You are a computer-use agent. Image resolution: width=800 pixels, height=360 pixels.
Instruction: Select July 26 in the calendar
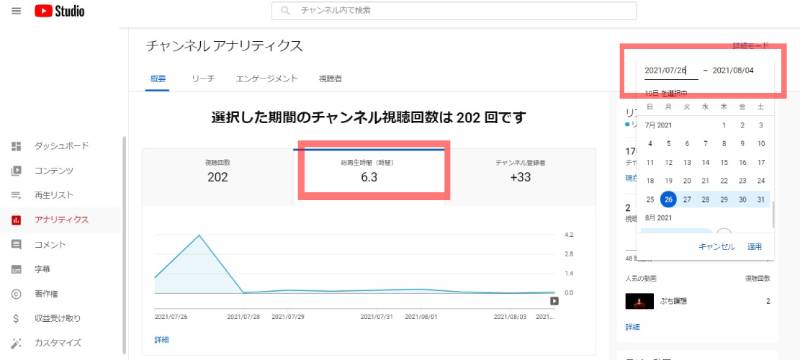click(x=668, y=199)
